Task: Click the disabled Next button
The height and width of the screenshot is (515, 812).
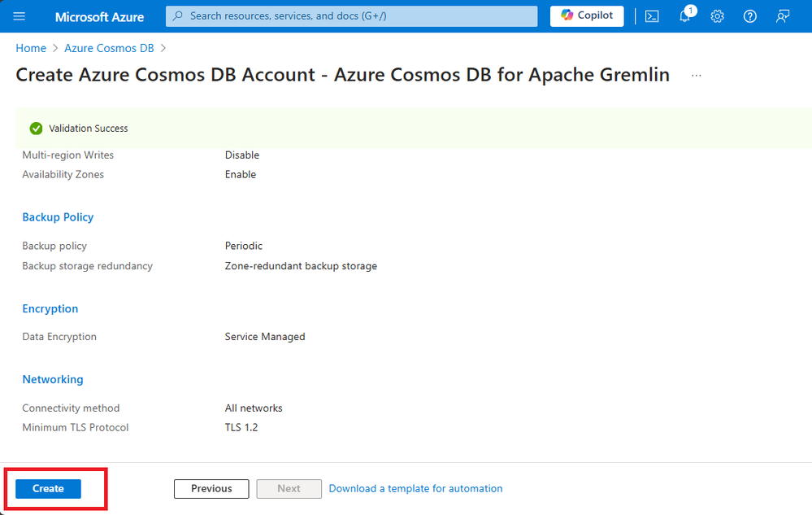Action: pyautogui.click(x=289, y=489)
